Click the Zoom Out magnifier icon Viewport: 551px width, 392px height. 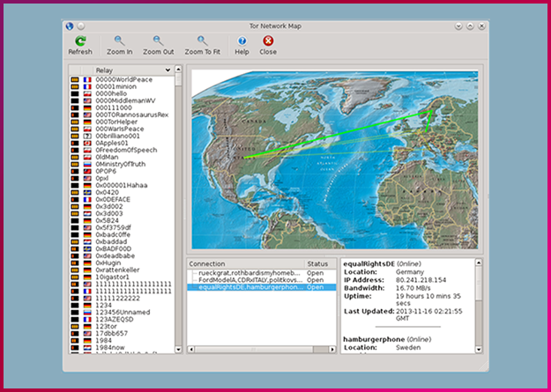158,41
